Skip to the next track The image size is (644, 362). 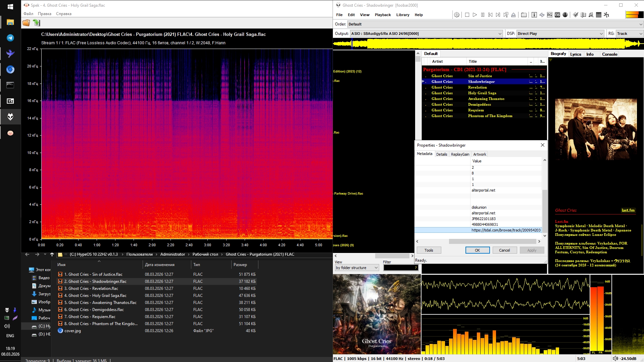tap(498, 15)
